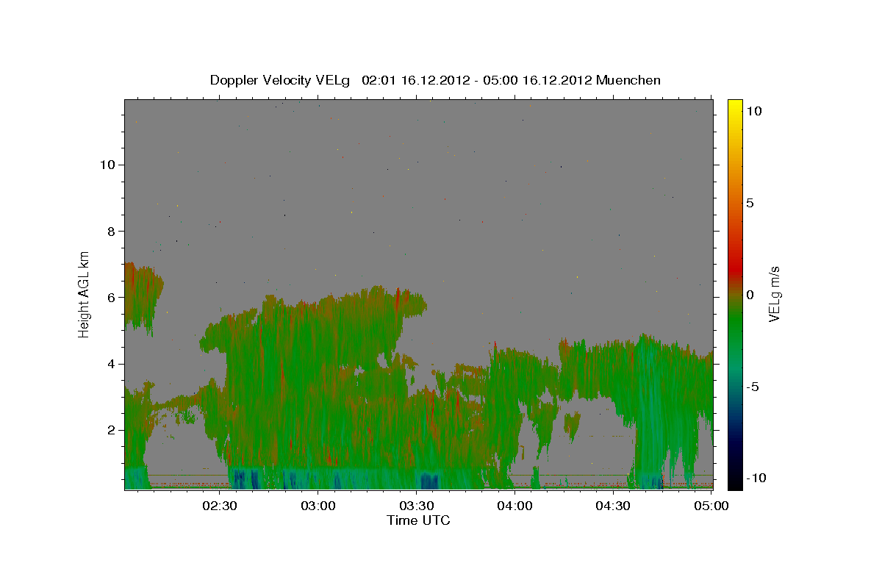
Task: Click the 02:30 time tick label
Action: (220, 506)
